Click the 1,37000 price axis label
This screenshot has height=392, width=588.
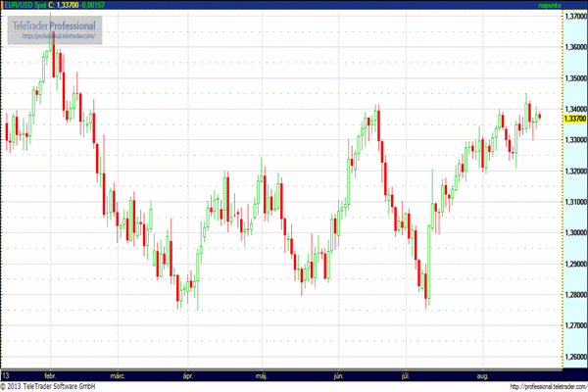coord(574,16)
